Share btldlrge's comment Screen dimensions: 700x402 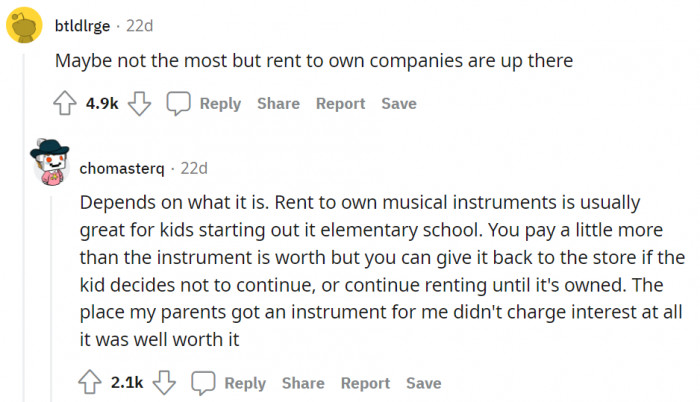[278, 104]
